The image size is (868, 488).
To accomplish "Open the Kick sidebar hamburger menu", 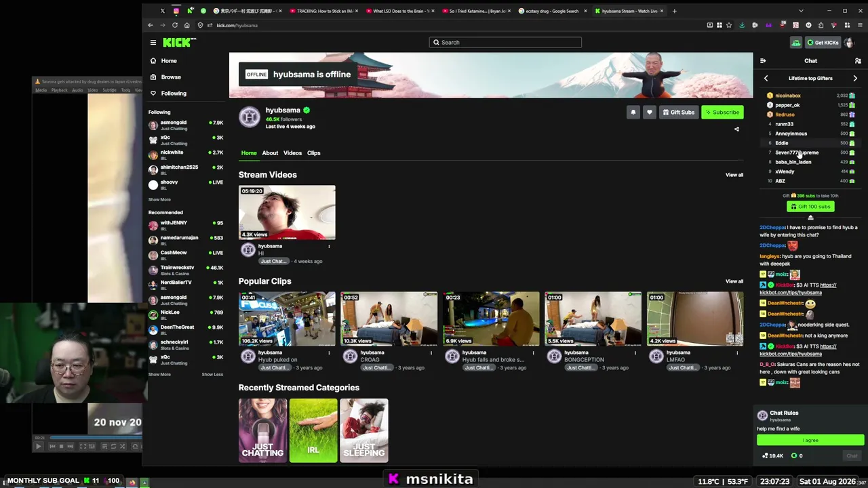I will (153, 43).
